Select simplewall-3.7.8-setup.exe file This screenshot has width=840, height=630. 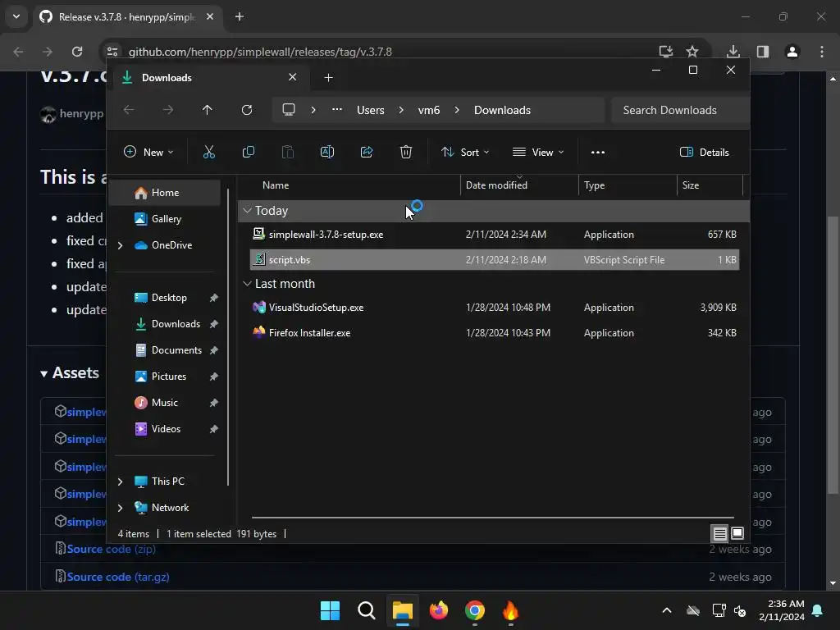(495, 235)
